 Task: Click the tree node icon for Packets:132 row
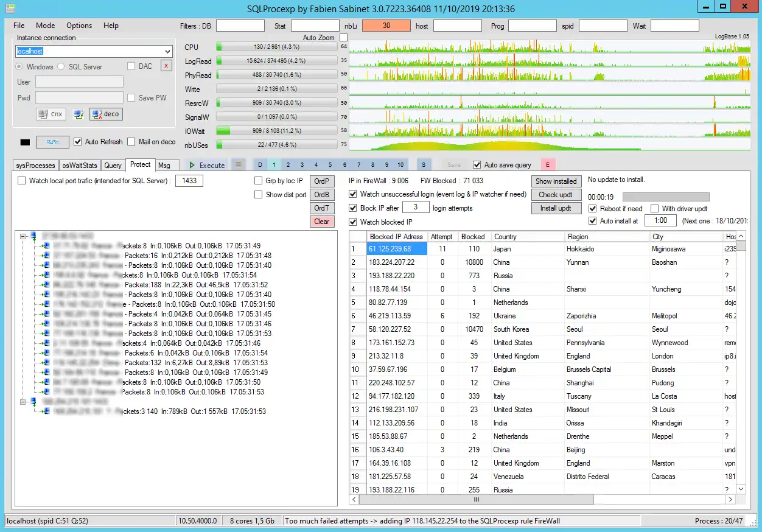[46, 363]
